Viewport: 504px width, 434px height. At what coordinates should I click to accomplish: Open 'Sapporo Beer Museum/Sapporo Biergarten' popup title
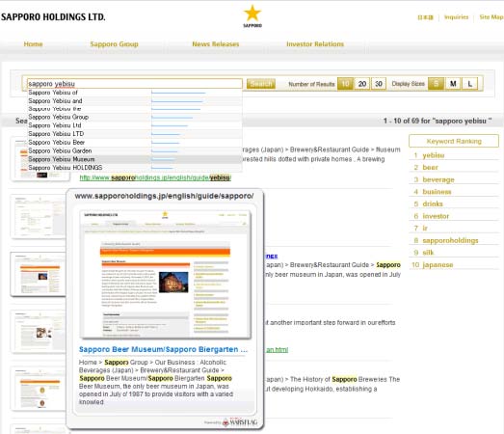163,349
